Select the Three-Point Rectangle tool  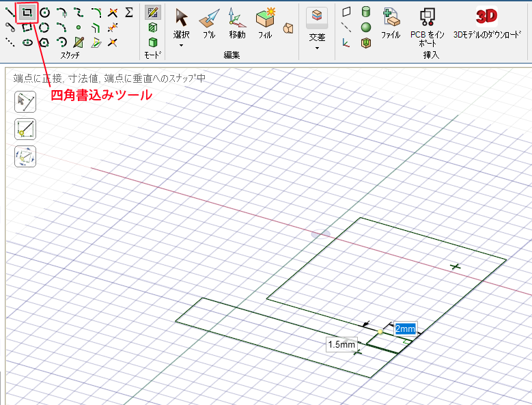tap(27, 27)
